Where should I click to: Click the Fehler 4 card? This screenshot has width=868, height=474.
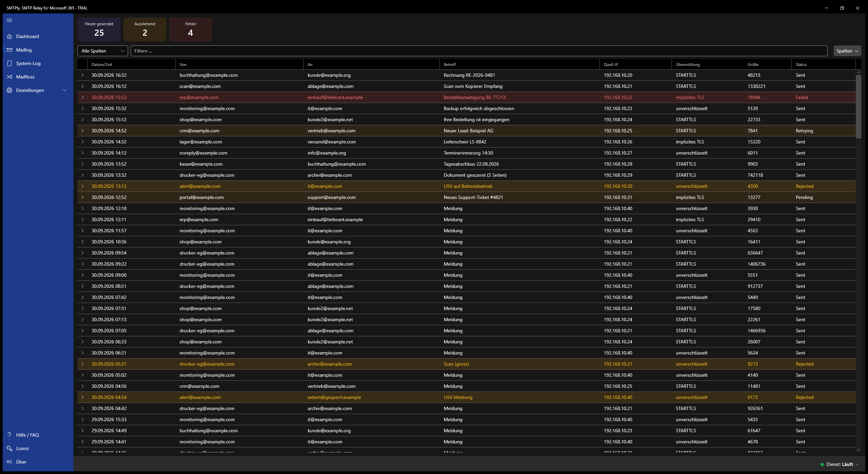coord(191,29)
